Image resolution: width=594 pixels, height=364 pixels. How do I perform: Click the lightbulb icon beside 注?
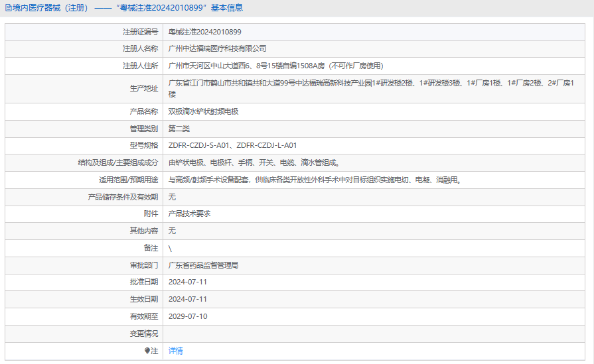(x=147, y=351)
